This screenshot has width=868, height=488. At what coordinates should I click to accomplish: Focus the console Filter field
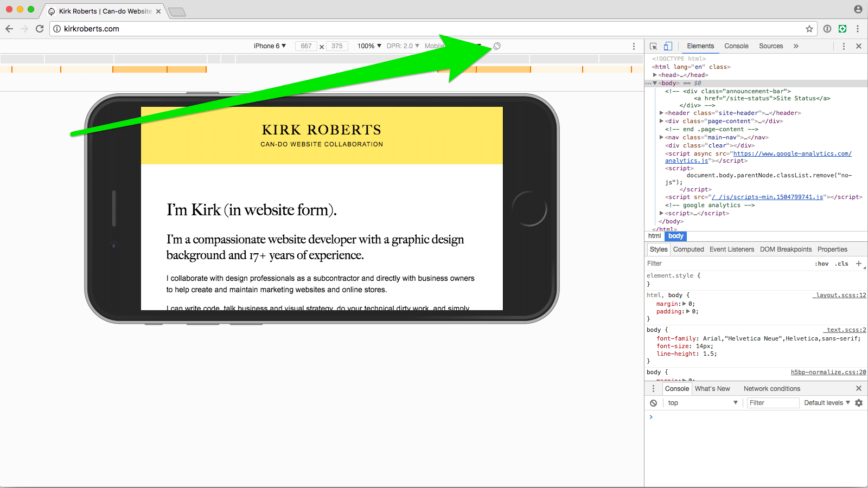click(773, 403)
